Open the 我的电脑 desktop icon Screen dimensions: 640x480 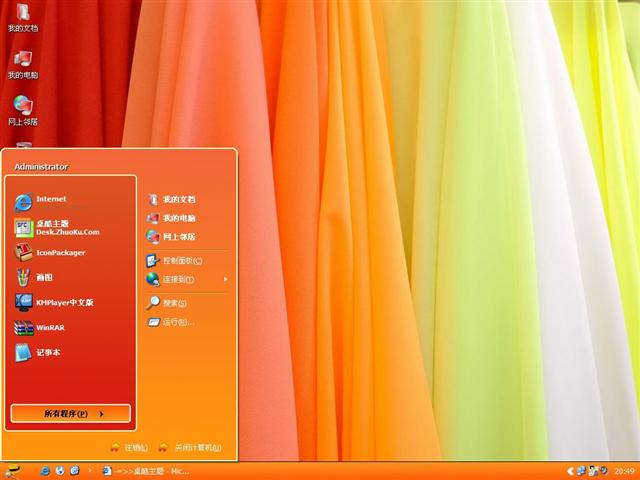click(23, 65)
